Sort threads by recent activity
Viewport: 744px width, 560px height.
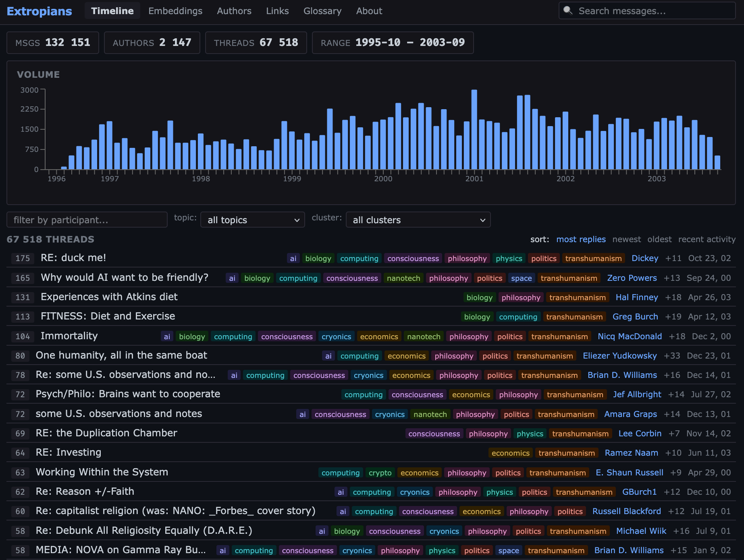point(707,239)
